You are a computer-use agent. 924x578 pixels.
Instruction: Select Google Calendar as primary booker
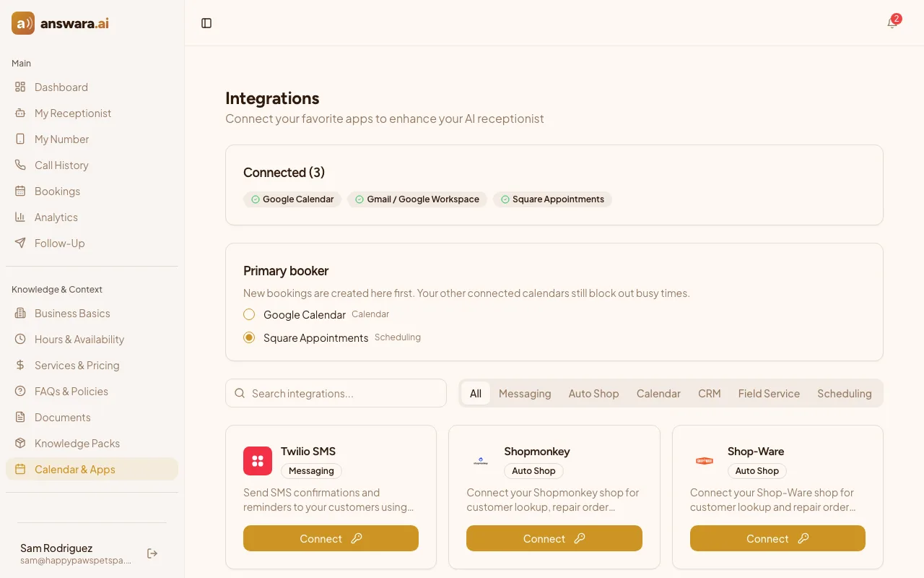(249, 314)
